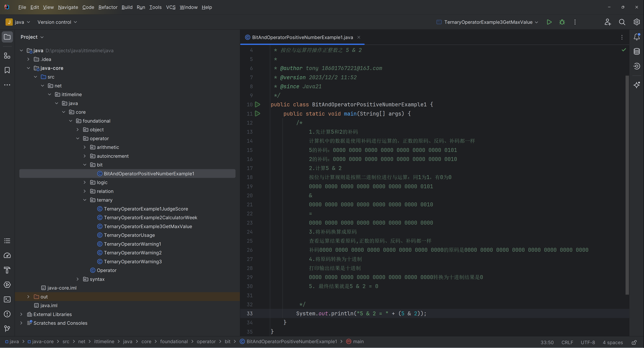Image resolution: width=644 pixels, height=348 pixels.
Task: Open Code With Me add-user icon
Action: pos(608,22)
